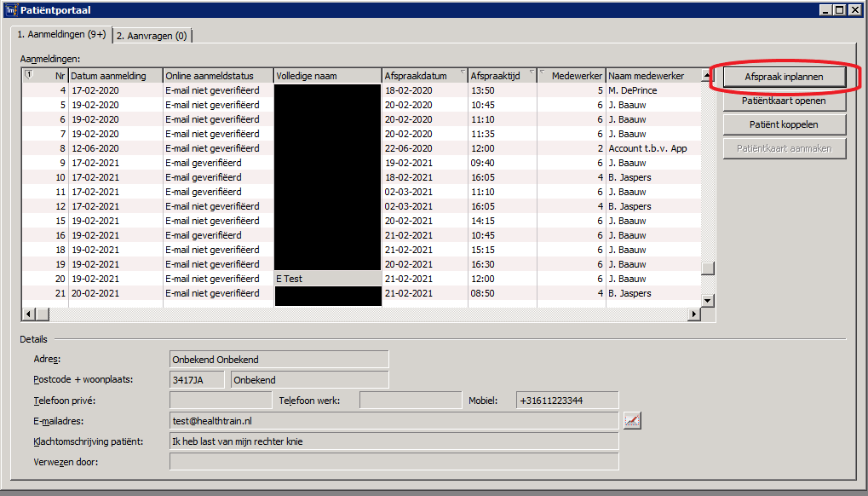Click the app icon in the title bar

click(10, 10)
